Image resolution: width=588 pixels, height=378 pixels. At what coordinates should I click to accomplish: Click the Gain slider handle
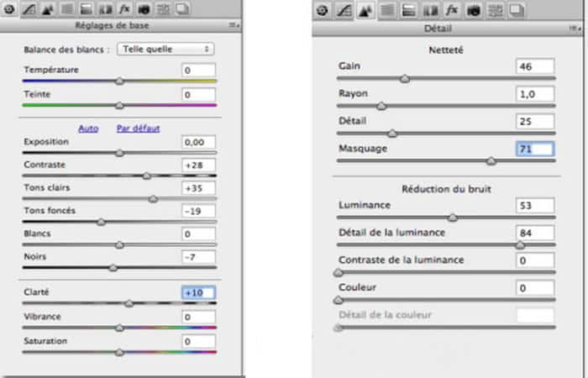[x=405, y=79]
